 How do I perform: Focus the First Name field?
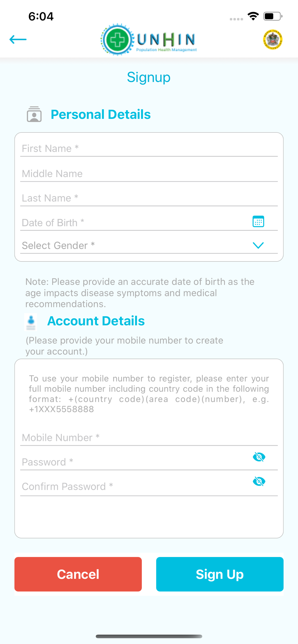click(148, 148)
